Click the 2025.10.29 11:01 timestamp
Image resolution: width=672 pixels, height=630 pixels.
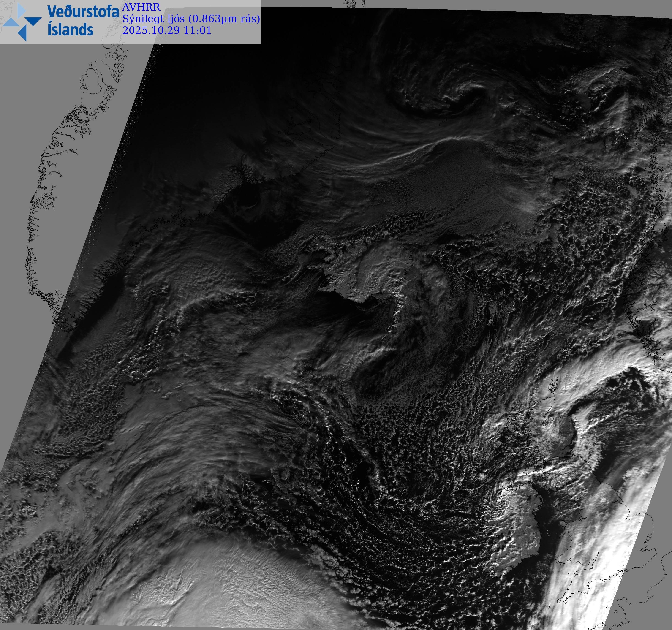click(167, 30)
